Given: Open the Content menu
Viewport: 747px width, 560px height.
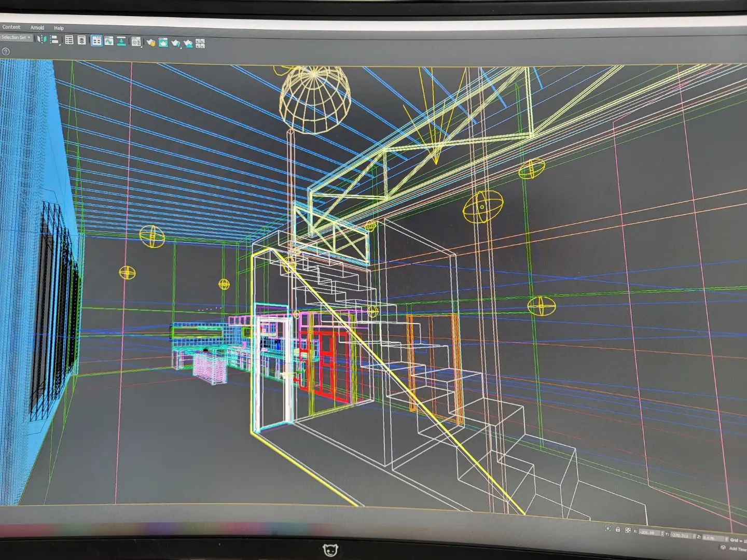Looking at the screenshot, I should click(x=11, y=27).
